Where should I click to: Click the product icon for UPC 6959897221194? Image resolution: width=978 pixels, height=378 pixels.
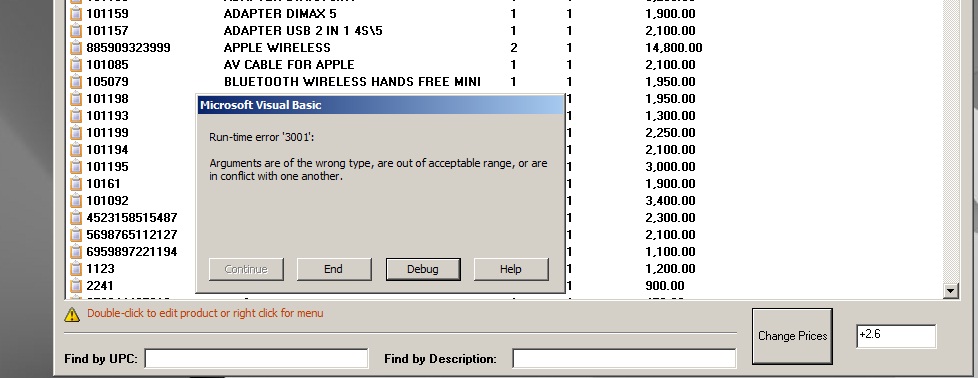[x=75, y=251]
